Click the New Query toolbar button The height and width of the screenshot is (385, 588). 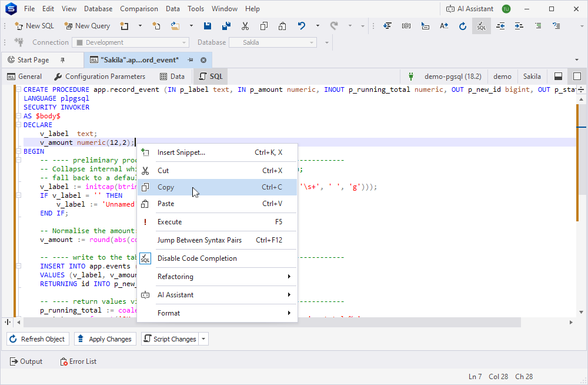pos(87,26)
